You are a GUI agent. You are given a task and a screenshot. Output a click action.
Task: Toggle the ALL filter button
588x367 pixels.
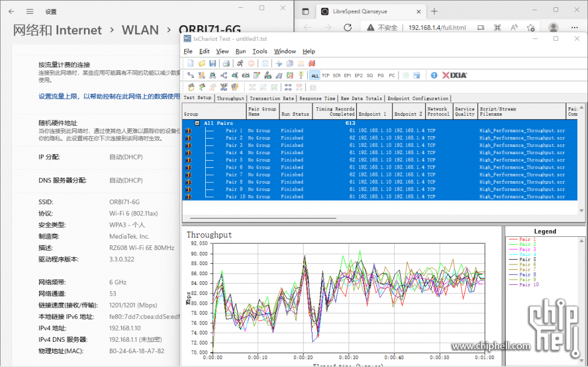click(315, 76)
